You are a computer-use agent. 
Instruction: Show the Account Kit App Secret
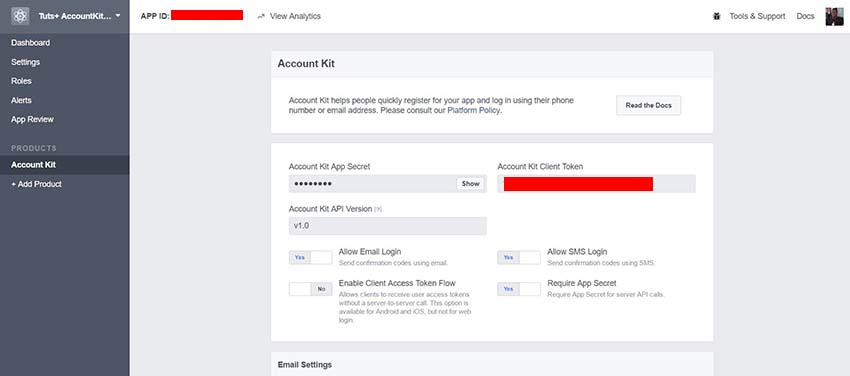point(471,184)
